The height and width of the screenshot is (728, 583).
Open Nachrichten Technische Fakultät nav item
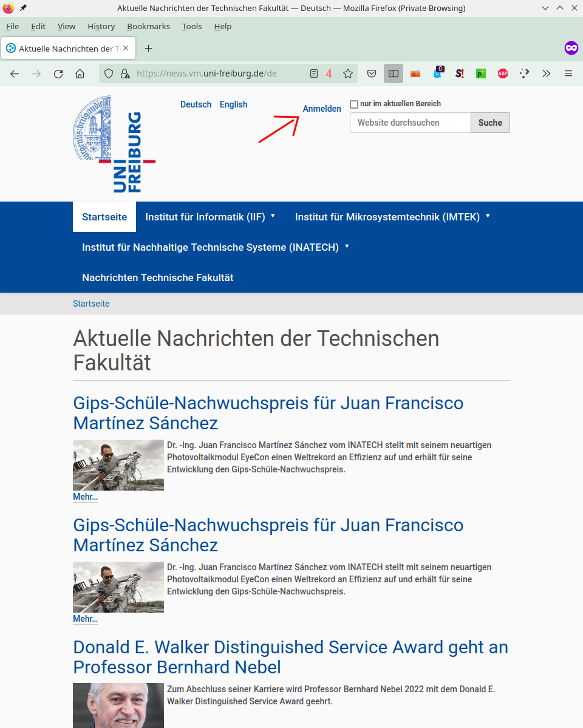(x=157, y=277)
